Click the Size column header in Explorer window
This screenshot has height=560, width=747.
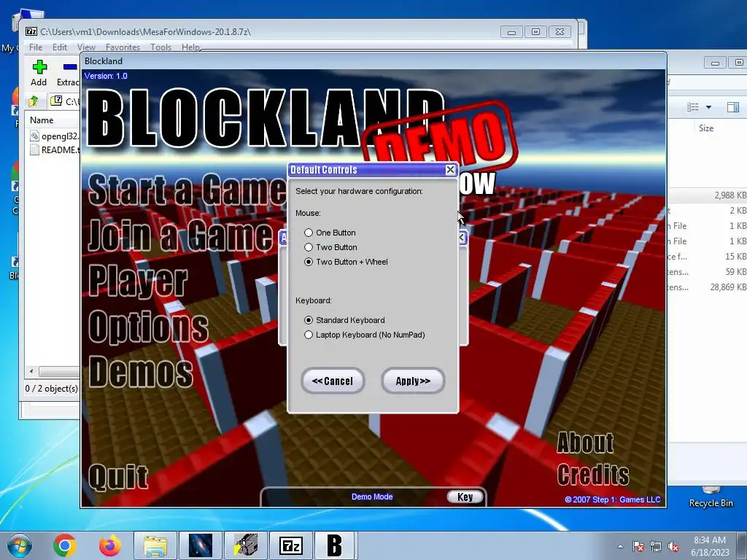706,128
